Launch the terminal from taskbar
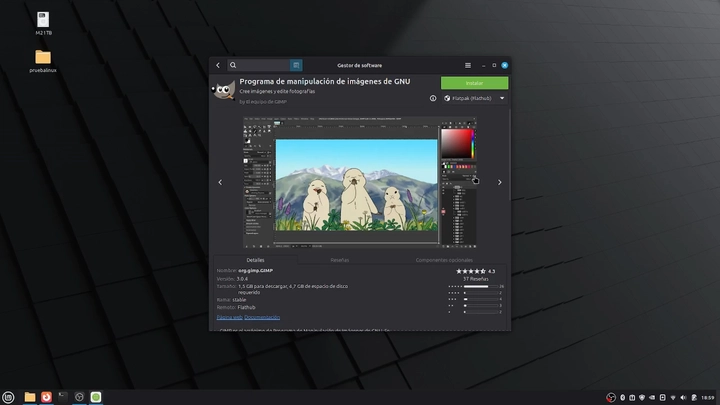This screenshot has height=405, width=720. tap(63, 397)
